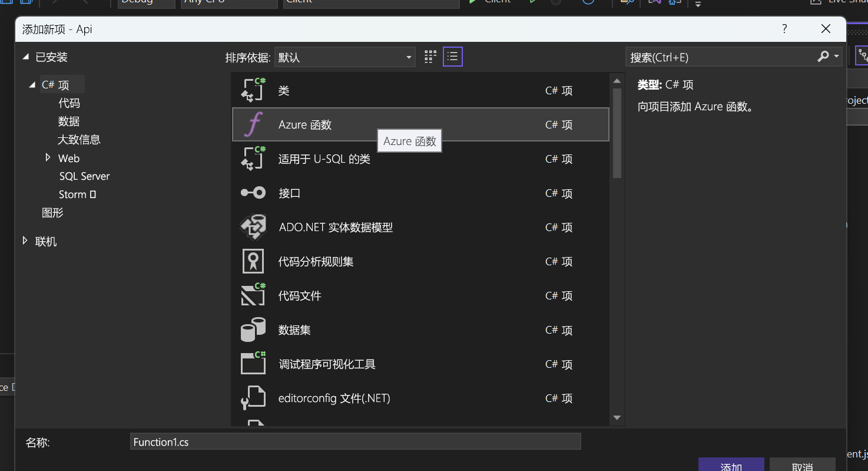Switch to small icons list view

(452, 57)
